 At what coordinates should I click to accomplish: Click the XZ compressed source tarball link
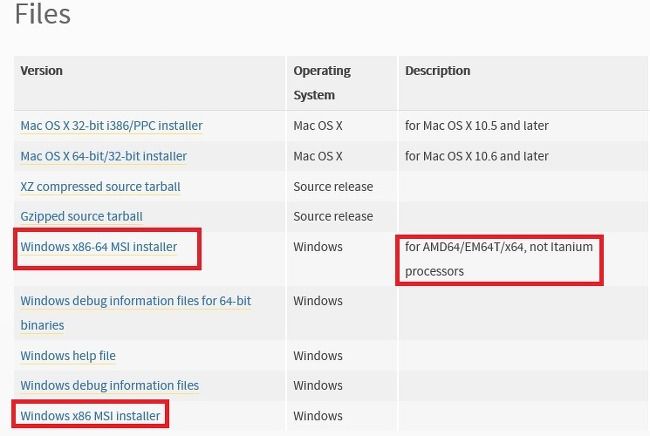pos(100,187)
